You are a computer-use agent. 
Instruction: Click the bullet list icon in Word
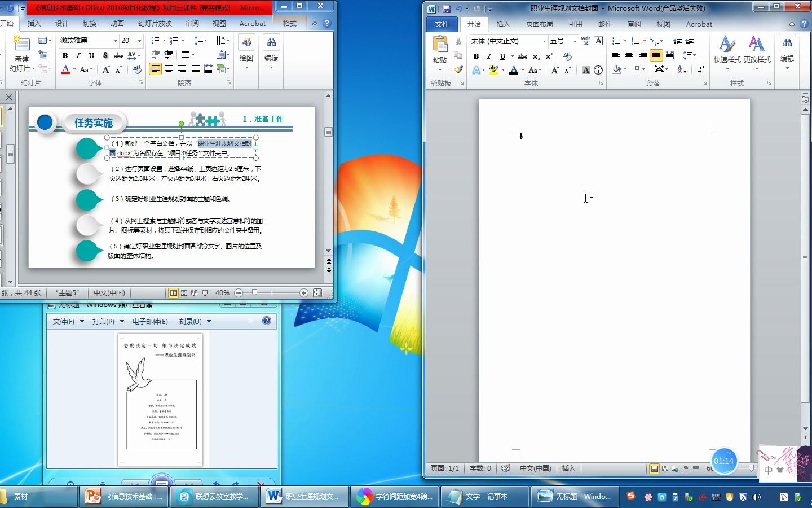(616, 41)
